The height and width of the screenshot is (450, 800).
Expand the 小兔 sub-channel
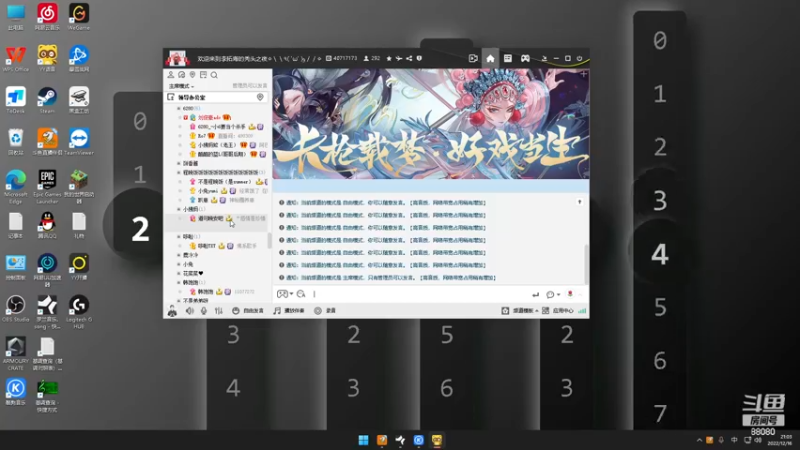(179, 264)
